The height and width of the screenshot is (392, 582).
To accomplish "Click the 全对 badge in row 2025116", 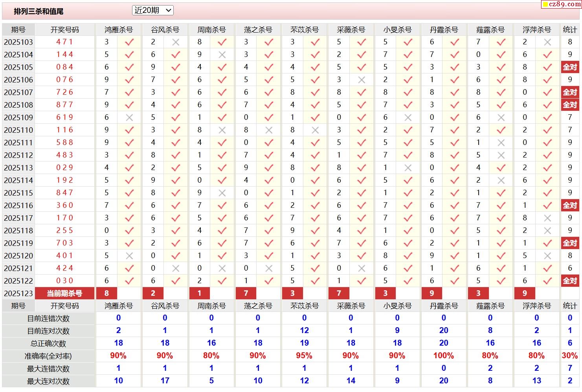I will point(570,205).
